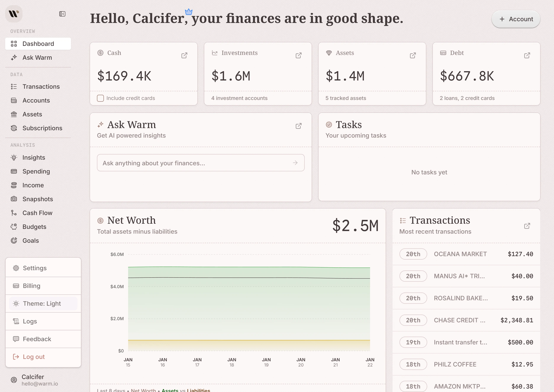Viewport: 554px width, 392px height.
Task: Select the Insights lightbulb icon
Action: click(x=14, y=157)
